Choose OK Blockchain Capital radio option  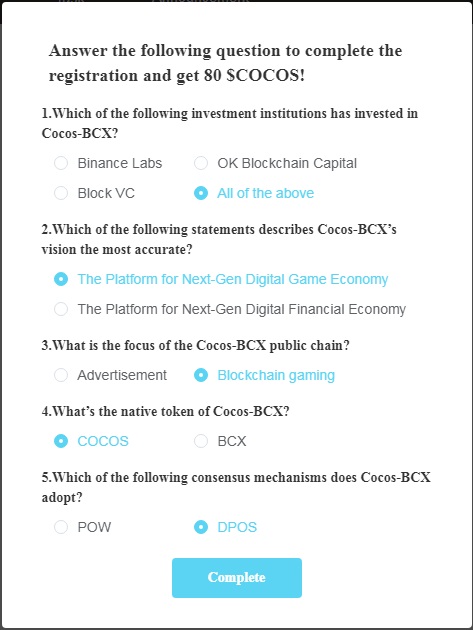(x=201, y=163)
